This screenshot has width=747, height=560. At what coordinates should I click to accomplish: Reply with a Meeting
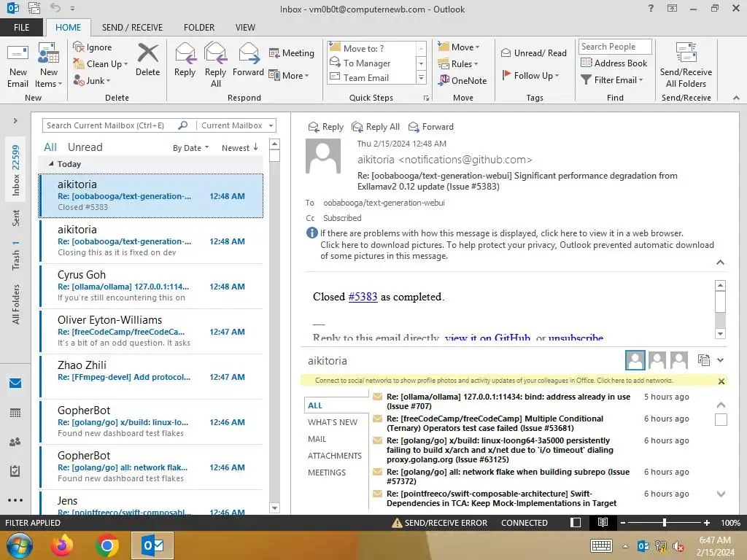pyautogui.click(x=292, y=52)
